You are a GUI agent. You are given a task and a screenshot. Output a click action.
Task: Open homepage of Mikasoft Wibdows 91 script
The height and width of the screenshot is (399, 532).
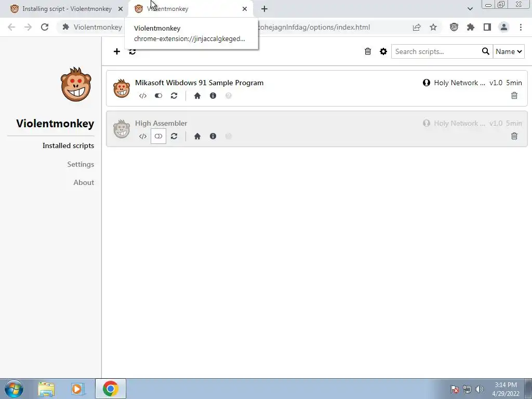[x=197, y=96]
